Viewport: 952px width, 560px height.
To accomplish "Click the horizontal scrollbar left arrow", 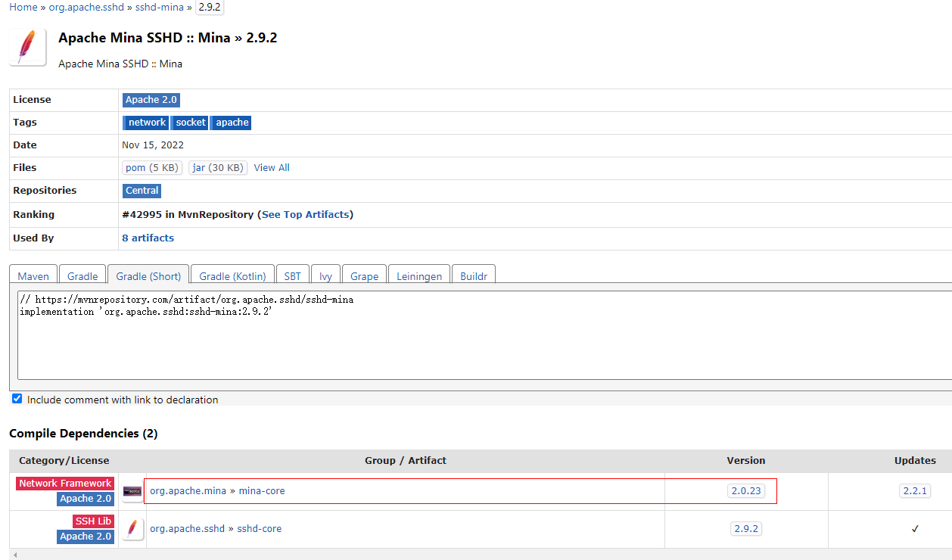I will tap(15, 555).
